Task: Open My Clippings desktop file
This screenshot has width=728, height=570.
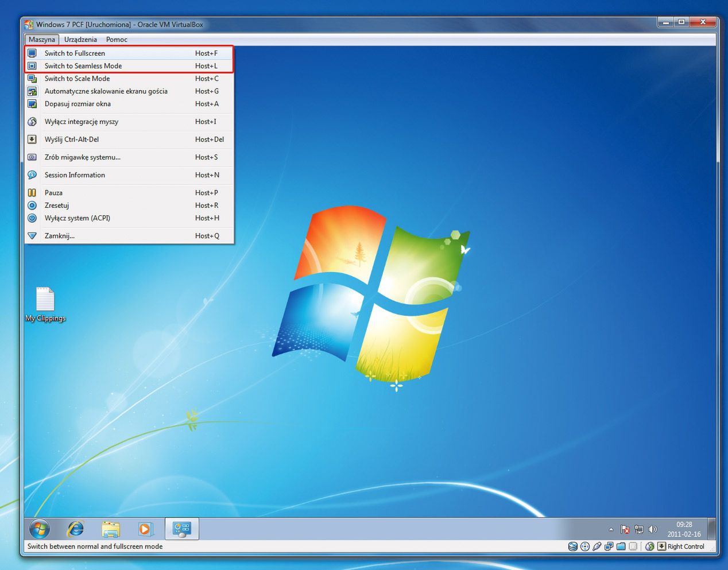Action: coord(45,304)
